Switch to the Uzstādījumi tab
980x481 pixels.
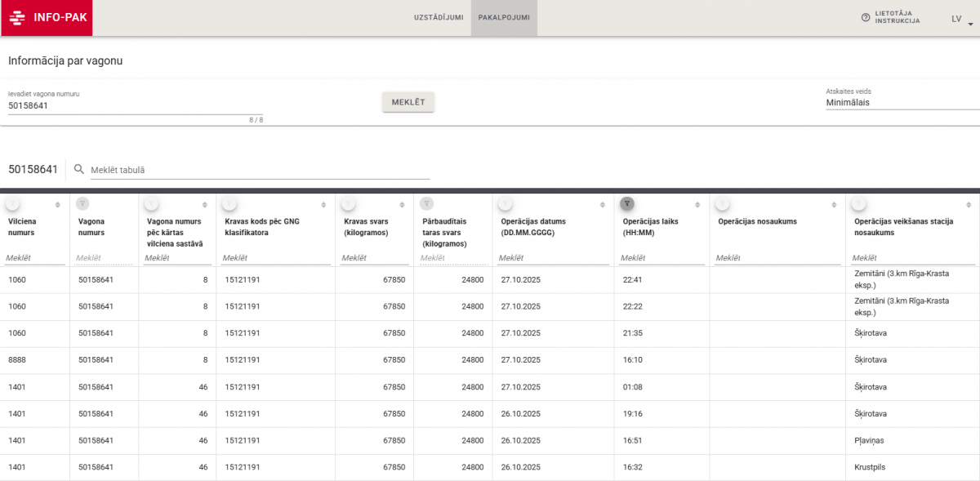coord(439,18)
